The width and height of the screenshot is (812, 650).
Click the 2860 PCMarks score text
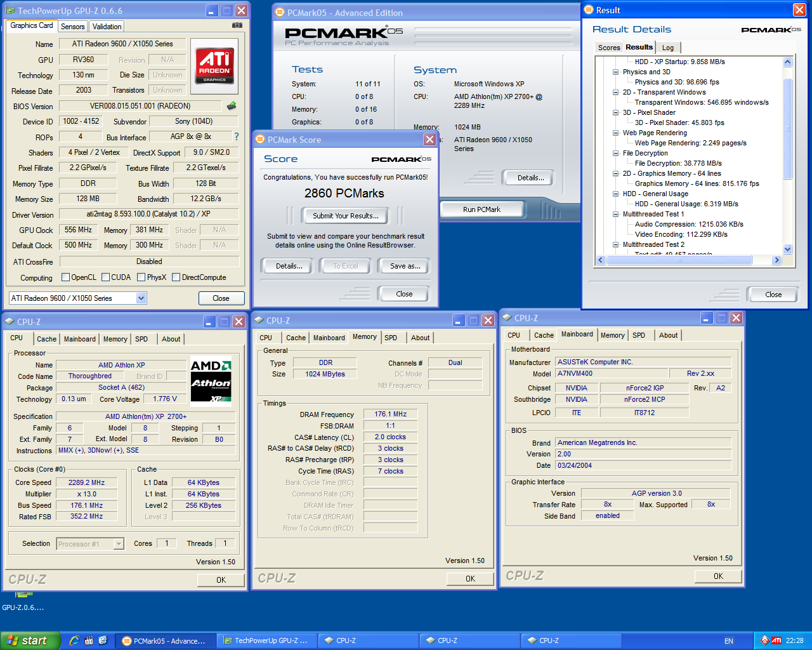coord(344,193)
